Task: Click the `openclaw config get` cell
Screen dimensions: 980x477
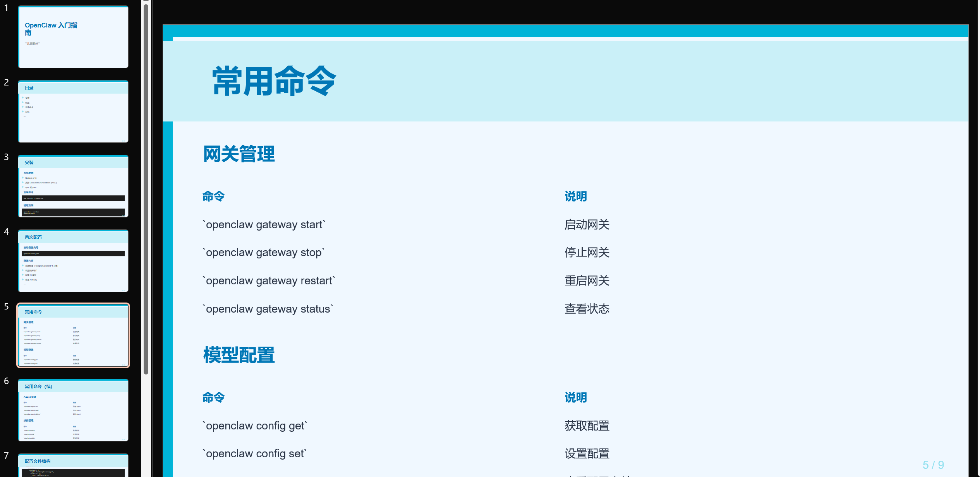Action: pos(255,426)
